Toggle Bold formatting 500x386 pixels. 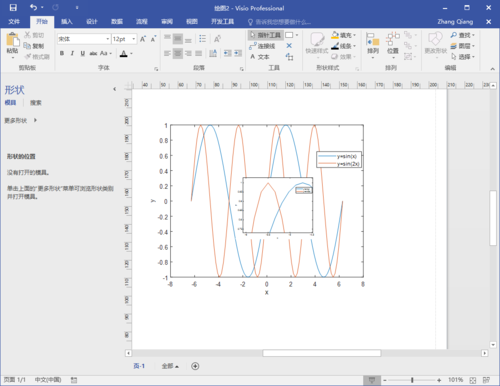(62, 53)
